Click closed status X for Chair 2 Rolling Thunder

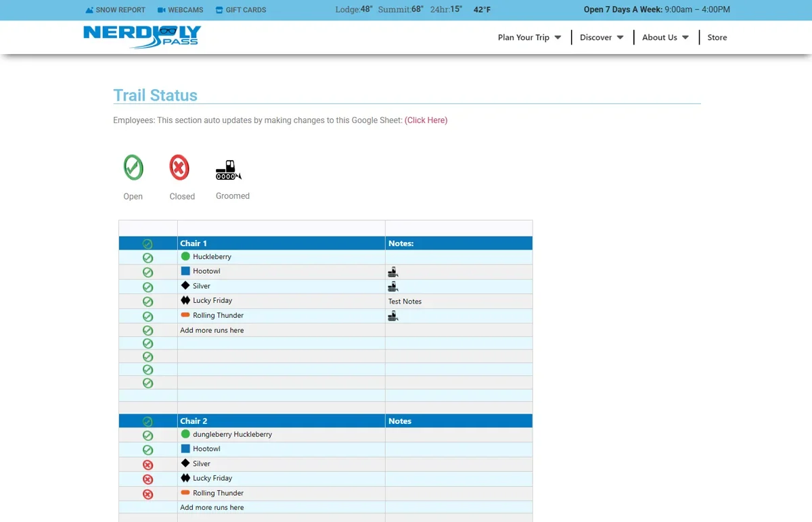(148, 494)
